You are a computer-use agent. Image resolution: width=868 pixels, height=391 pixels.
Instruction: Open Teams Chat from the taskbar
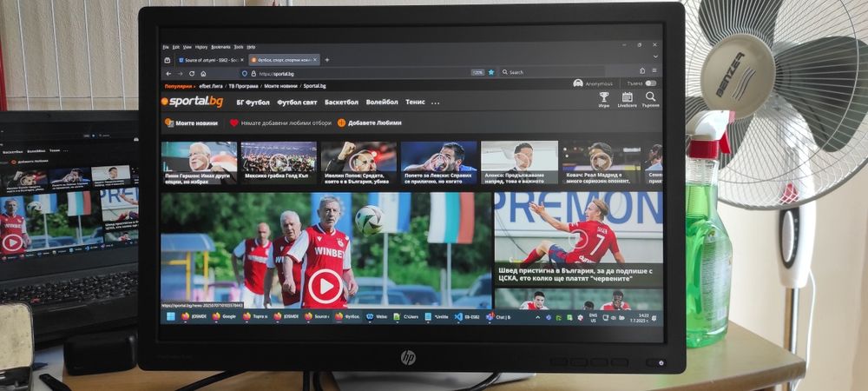tap(498, 317)
